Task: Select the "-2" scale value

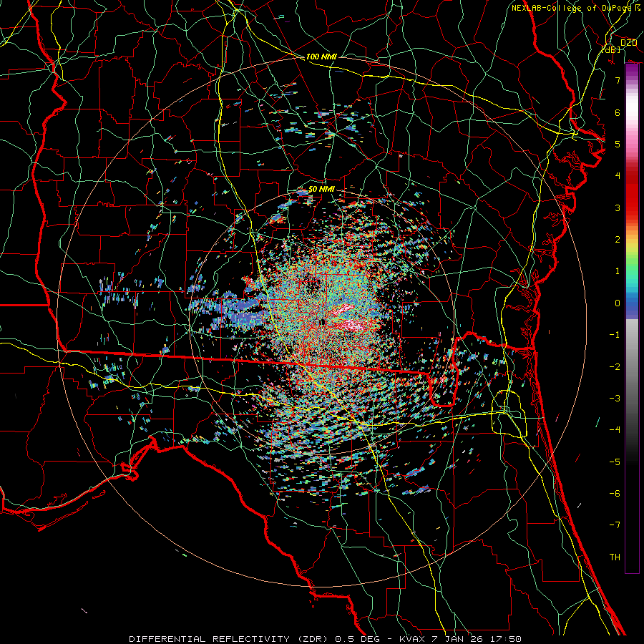Action: click(615, 367)
